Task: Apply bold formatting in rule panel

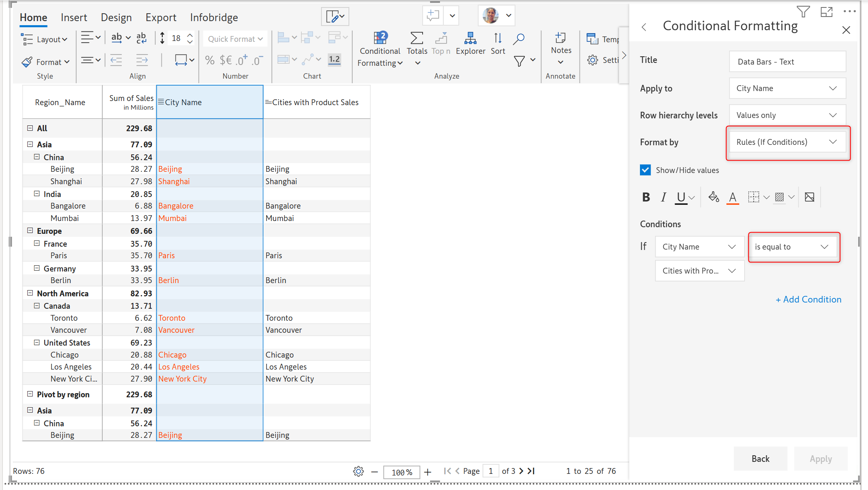Action: coord(646,197)
